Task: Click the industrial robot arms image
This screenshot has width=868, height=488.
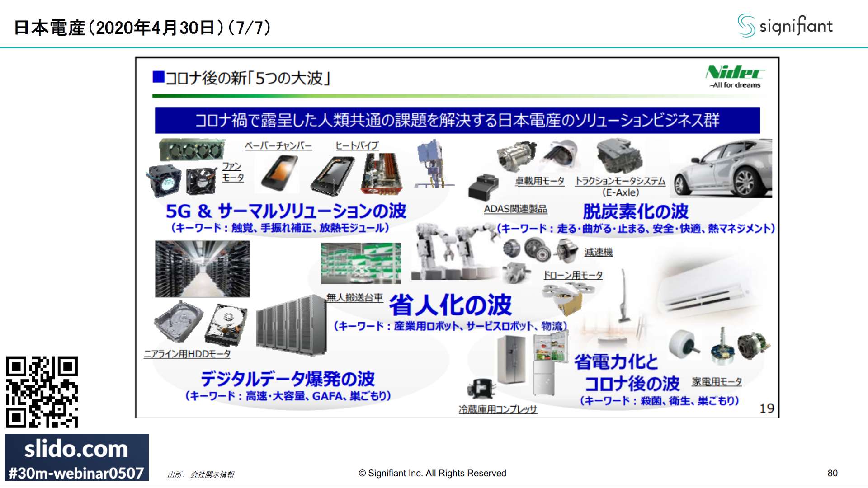Action: point(454,251)
